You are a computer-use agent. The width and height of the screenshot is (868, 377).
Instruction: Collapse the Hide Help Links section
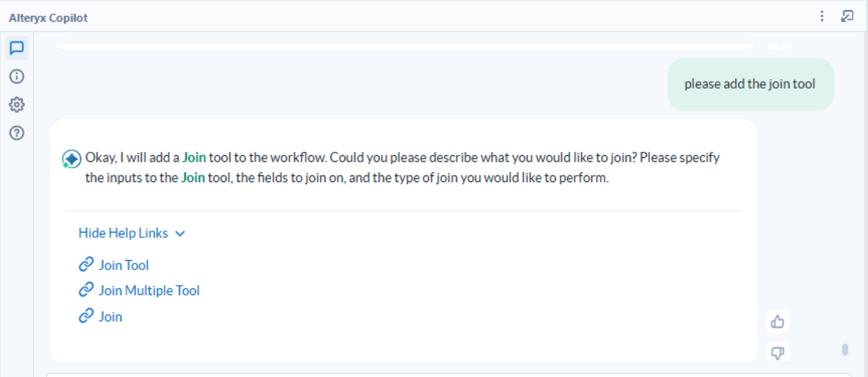(x=132, y=233)
